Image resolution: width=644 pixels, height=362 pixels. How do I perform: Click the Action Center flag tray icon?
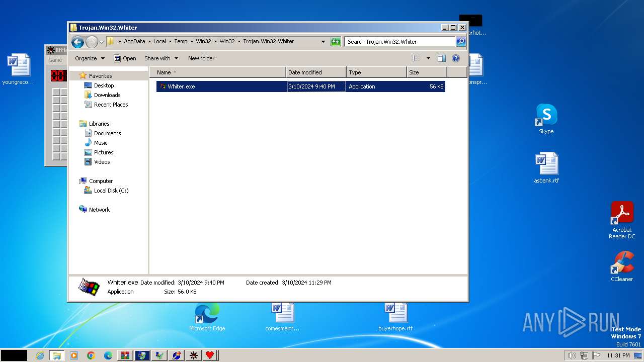point(596,355)
